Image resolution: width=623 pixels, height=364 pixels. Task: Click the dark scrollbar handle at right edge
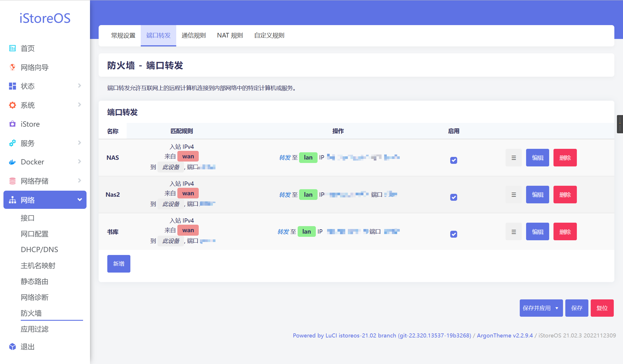(620, 124)
